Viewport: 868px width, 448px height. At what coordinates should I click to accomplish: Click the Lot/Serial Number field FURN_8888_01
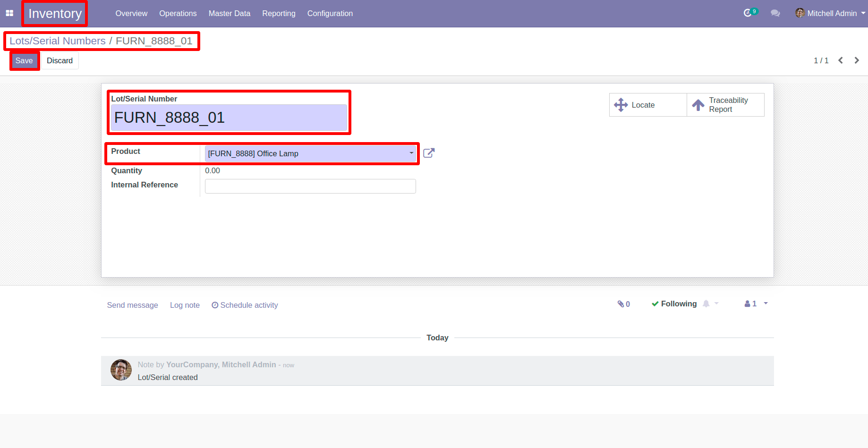pos(229,118)
